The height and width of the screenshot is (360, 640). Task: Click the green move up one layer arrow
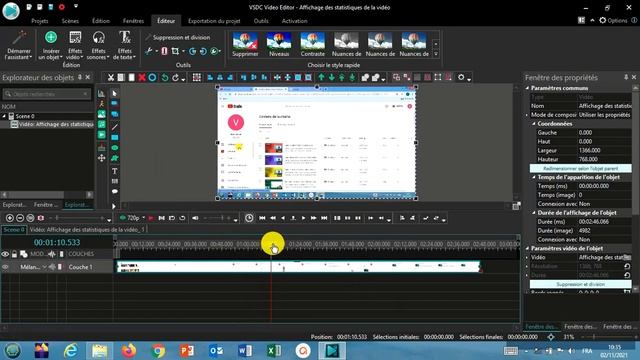pos(321,77)
